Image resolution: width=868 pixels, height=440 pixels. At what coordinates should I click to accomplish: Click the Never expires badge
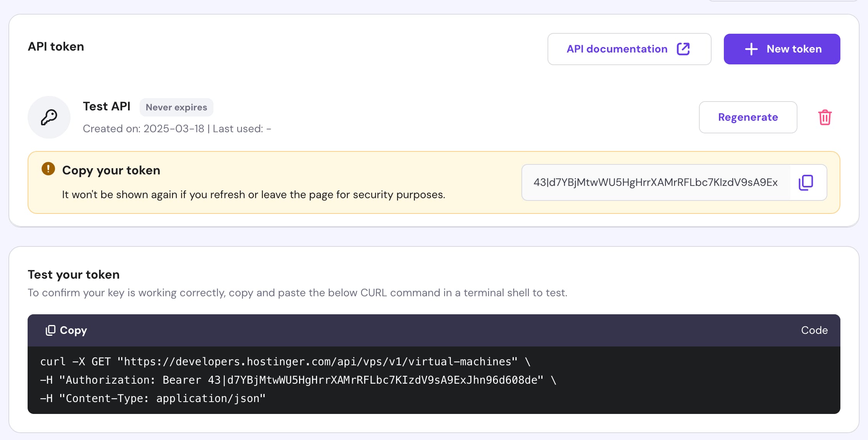[x=176, y=107]
